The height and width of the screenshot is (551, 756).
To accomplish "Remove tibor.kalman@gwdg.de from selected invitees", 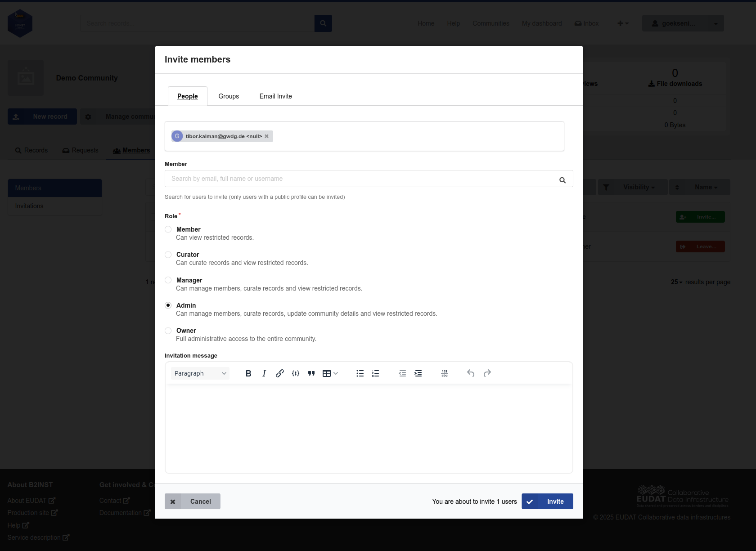I will pyautogui.click(x=266, y=136).
